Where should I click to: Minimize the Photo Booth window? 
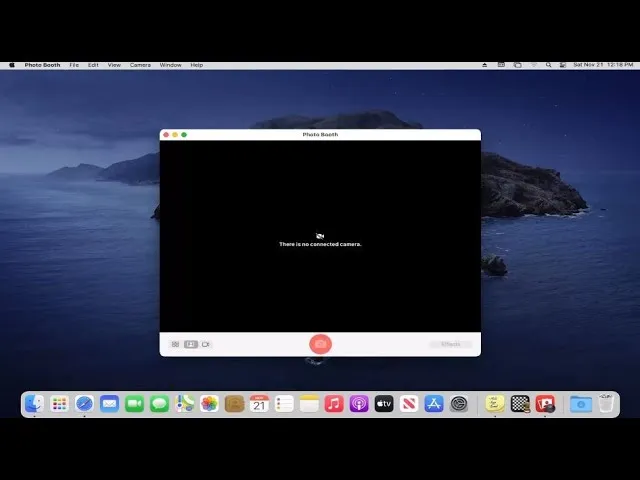(x=175, y=135)
